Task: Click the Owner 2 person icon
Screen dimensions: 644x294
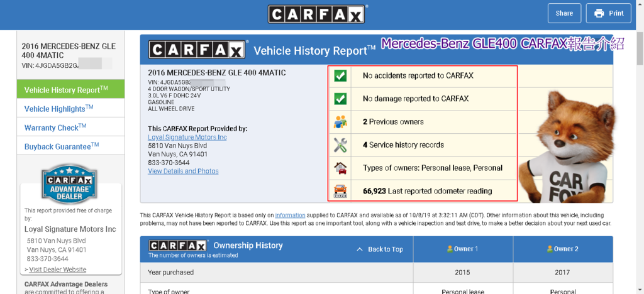Action: pos(550,249)
